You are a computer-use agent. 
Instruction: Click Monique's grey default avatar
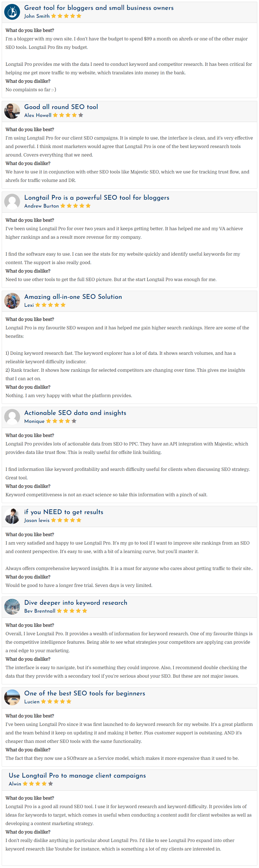pyautogui.click(x=12, y=417)
